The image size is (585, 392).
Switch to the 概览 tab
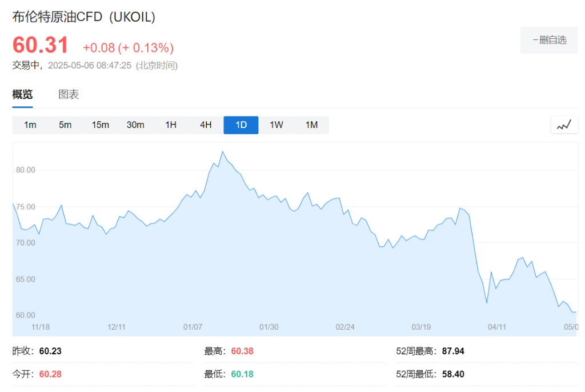(x=22, y=95)
